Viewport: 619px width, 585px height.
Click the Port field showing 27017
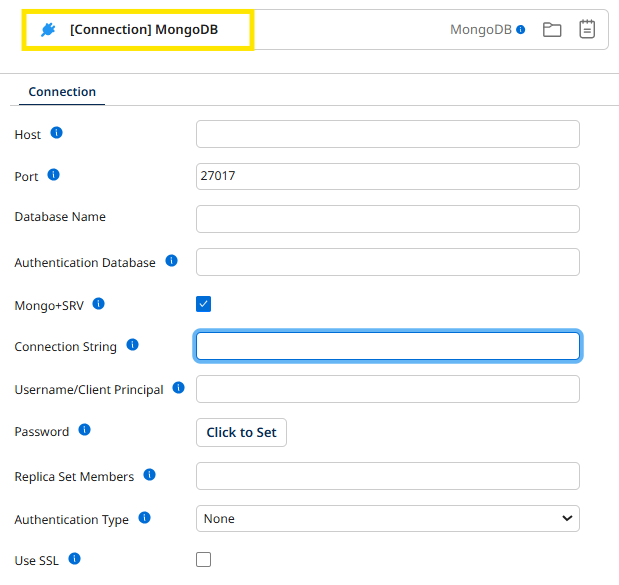point(387,176)
